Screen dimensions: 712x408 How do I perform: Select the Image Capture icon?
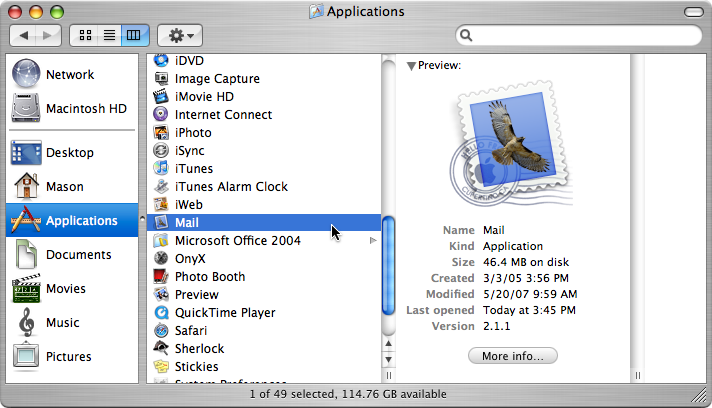(x=161, y=79)
